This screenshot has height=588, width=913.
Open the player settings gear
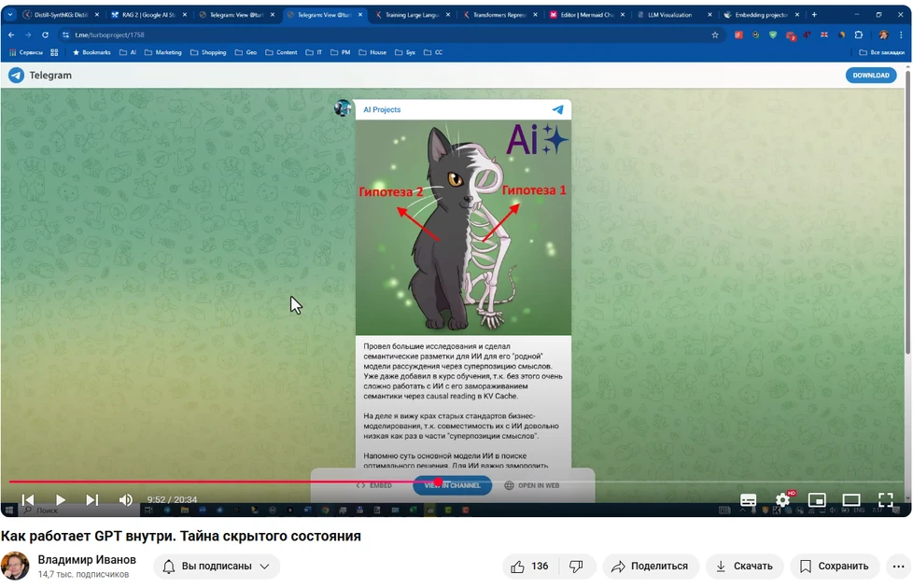tap(782, 500)
